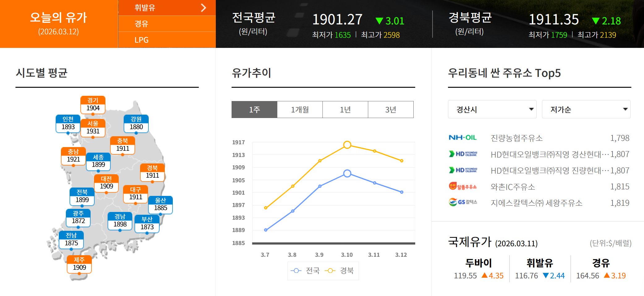Screen dimensions: 644x296
Task: Click the 충북 1911 map marker
Action: pos(122,146)
